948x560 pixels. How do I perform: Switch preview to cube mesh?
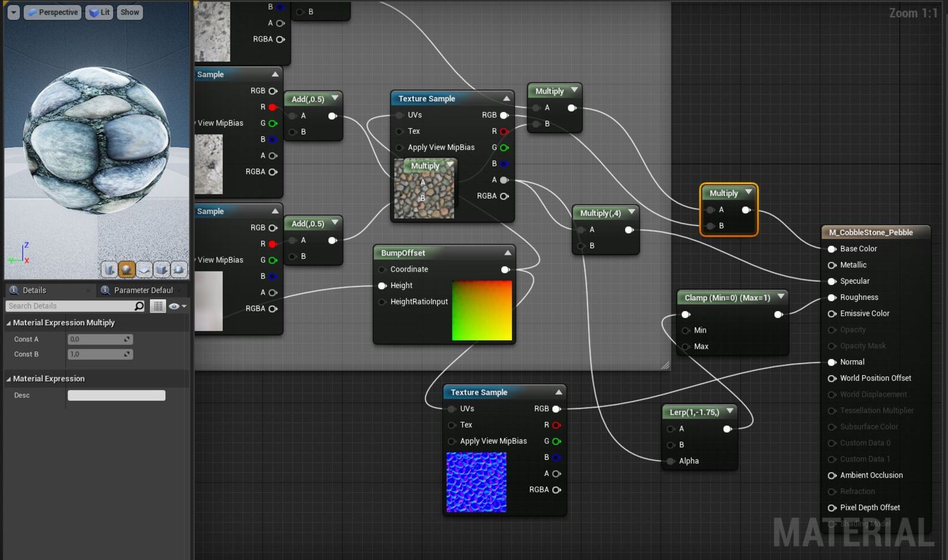[161, 270]
